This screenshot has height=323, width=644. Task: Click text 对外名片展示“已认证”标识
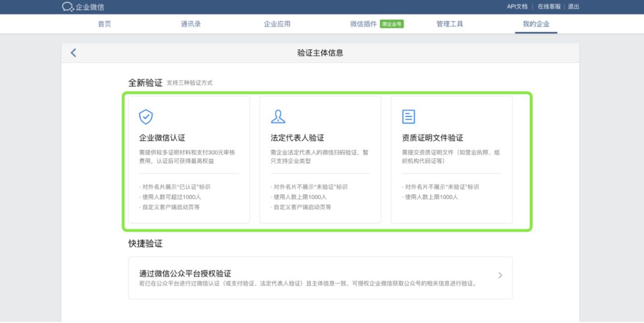[175, 187]
